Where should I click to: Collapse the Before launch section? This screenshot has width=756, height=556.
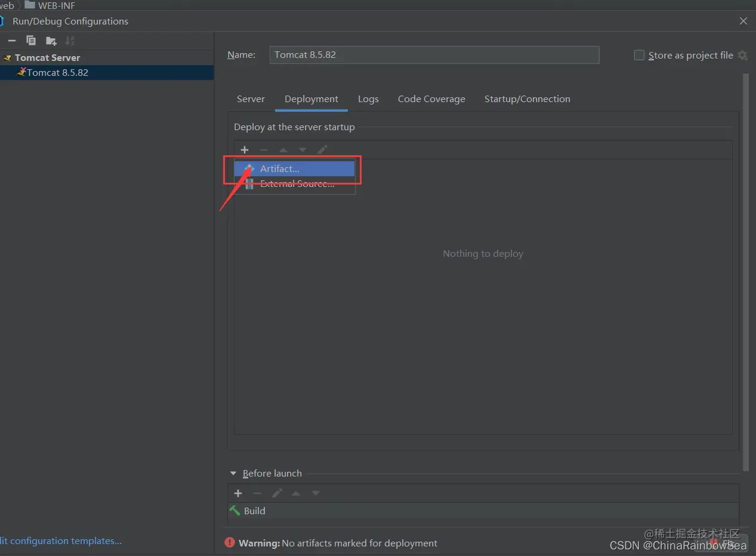233,474
